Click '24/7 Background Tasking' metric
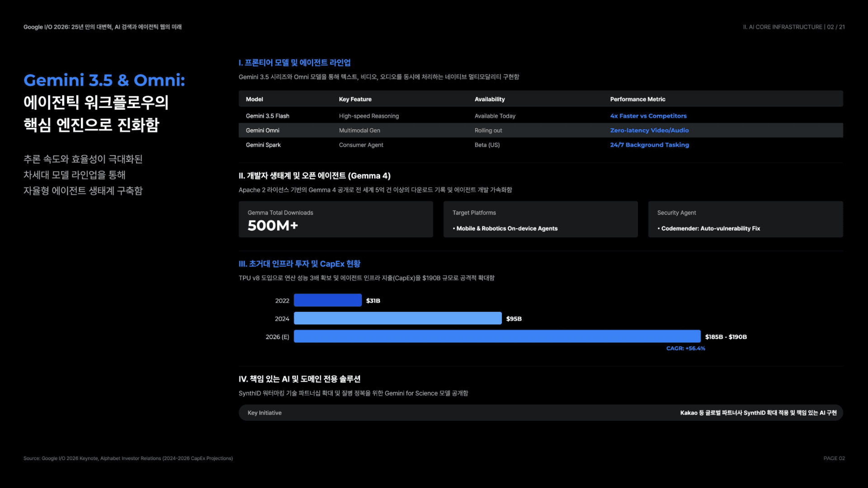This screenshot has width=868, height=488. pyautogui.click(x=649, y=145)
